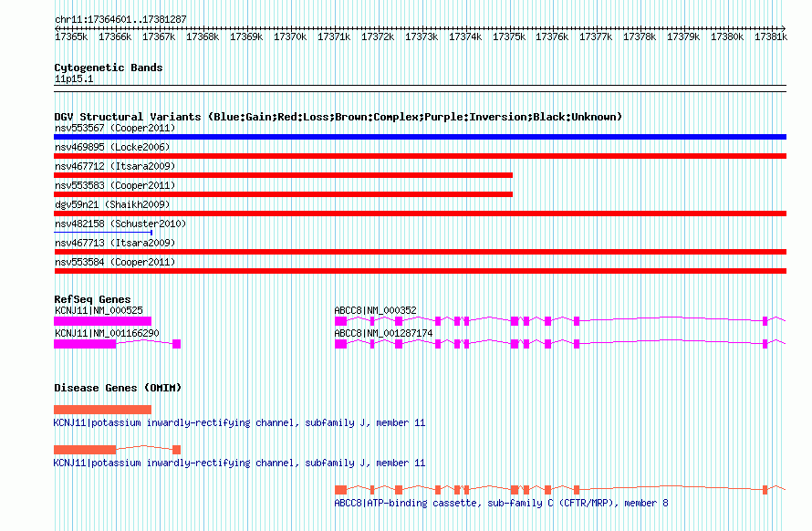Select the first exon of ABCC8|NM_001287174
Screen dimensions: 812x531
pyautogui.click(x=340, y=344)
